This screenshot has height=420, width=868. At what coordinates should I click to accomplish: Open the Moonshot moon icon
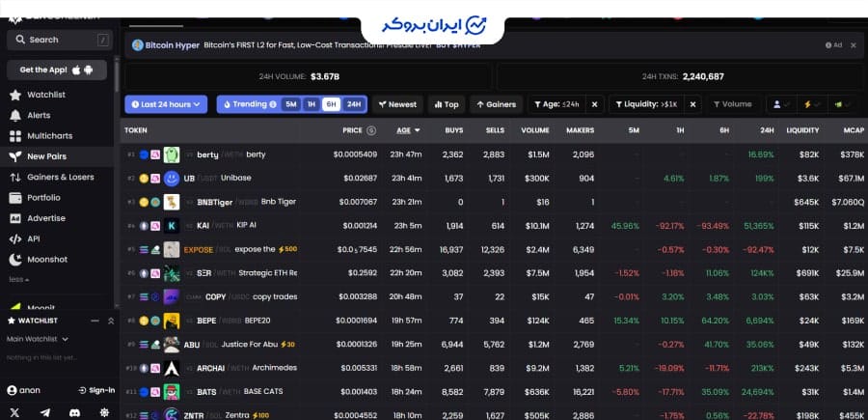coord(15,259)
